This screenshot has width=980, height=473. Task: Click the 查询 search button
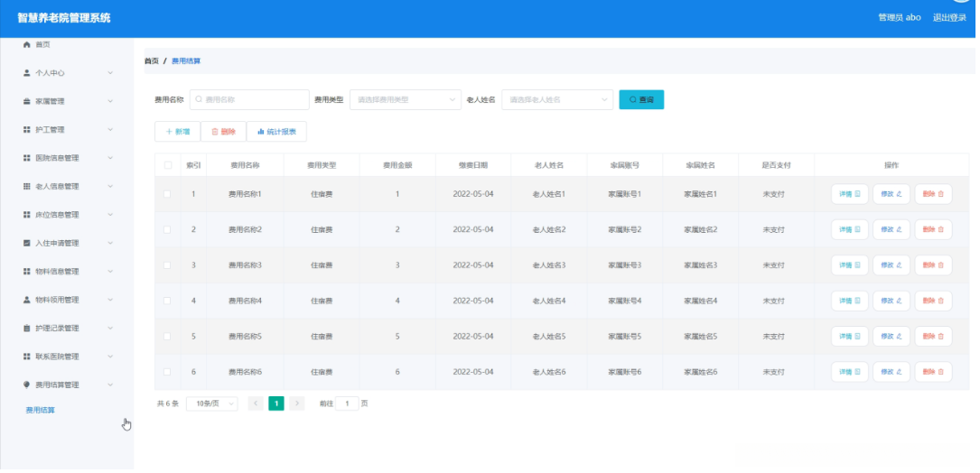[x=641, y=99]
